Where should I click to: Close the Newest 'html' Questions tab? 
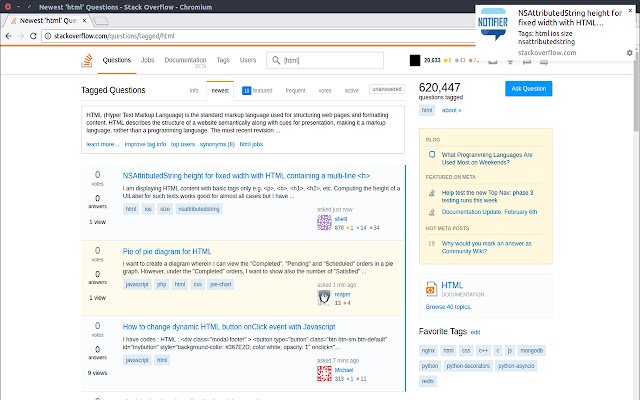pos(84,20)
